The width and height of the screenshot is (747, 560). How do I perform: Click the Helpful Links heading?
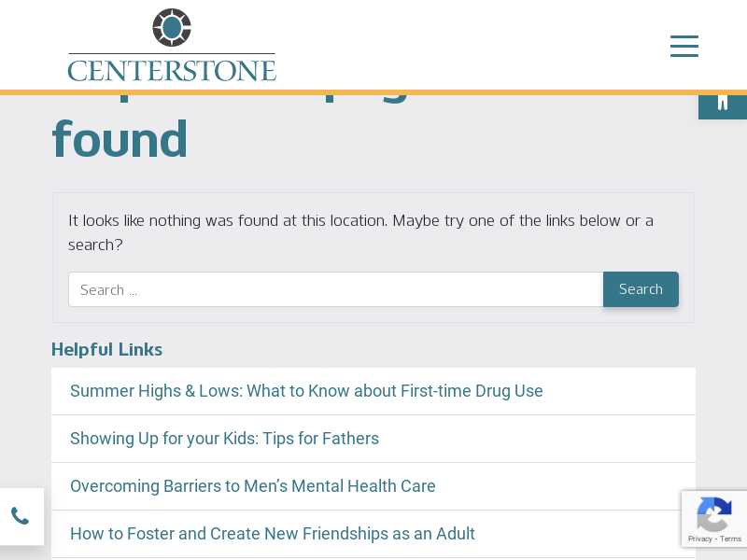[106, 349]
